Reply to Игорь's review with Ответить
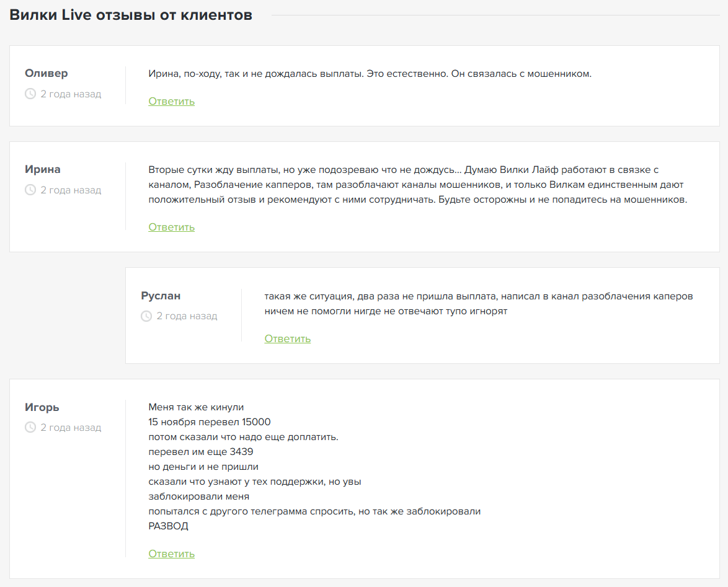The image size is (728, 587). click(x=171, y=554)
